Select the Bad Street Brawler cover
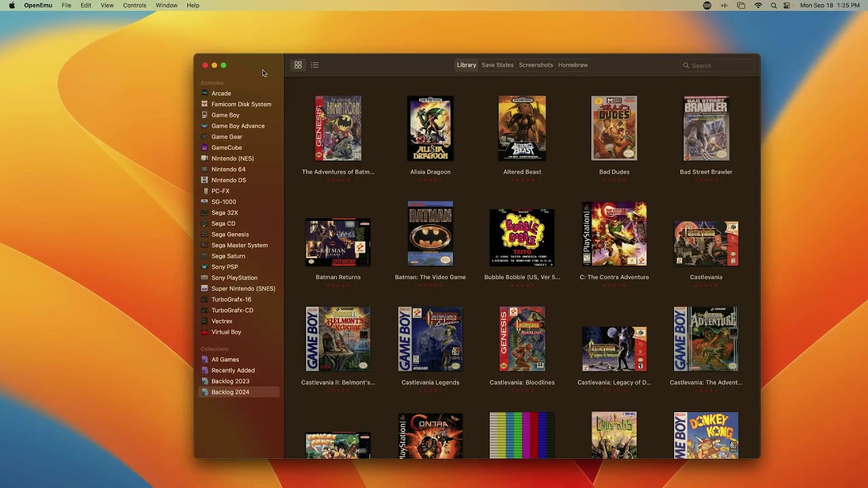 (x=706, y=128)
